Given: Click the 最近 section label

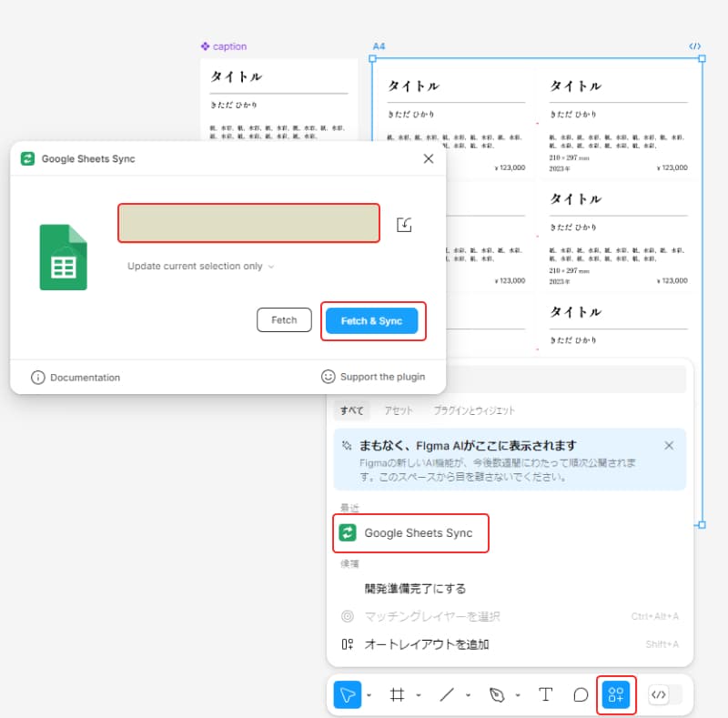Looking at the screenshot, I should tap(349, 508).
